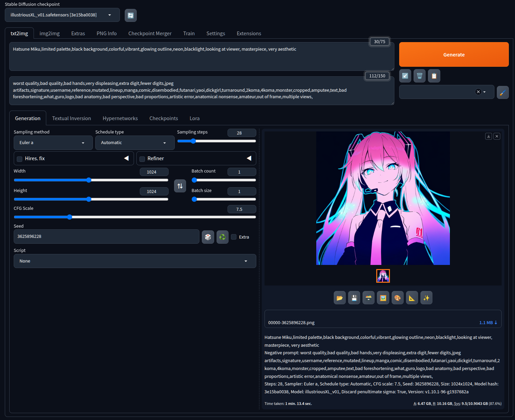Open the Extras tab
Image resolution: width=515 pixels, height=420 pixels.
[78, 34]
